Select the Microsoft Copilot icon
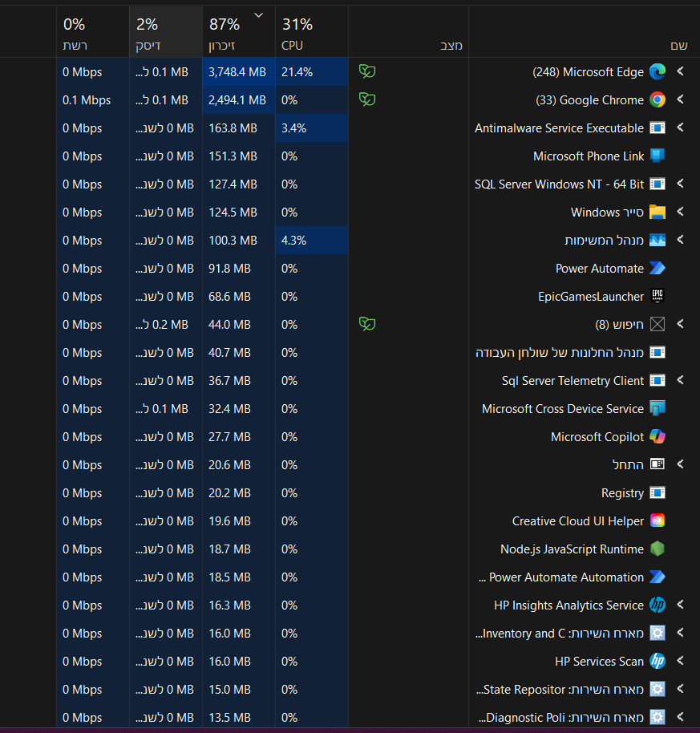Viewport: 700px width, 733px height. (658, 437)
